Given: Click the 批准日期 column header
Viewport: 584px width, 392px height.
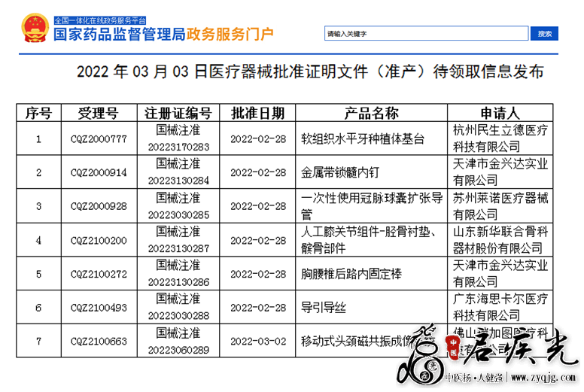Looking at the screenshot, I should click(x=257, y=113).
